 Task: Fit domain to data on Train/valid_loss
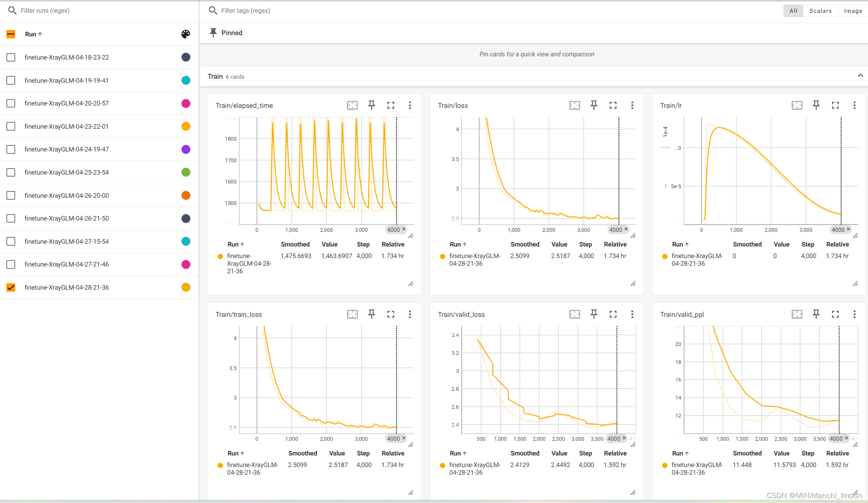574,314
